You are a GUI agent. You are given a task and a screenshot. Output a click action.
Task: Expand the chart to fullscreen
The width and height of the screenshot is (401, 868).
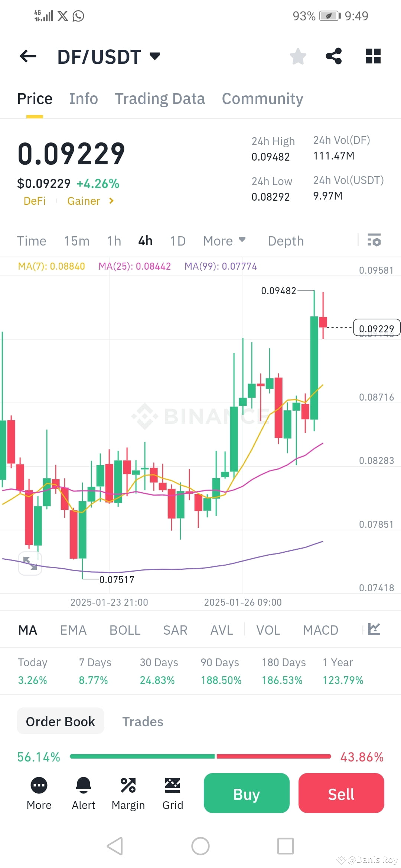30,563
